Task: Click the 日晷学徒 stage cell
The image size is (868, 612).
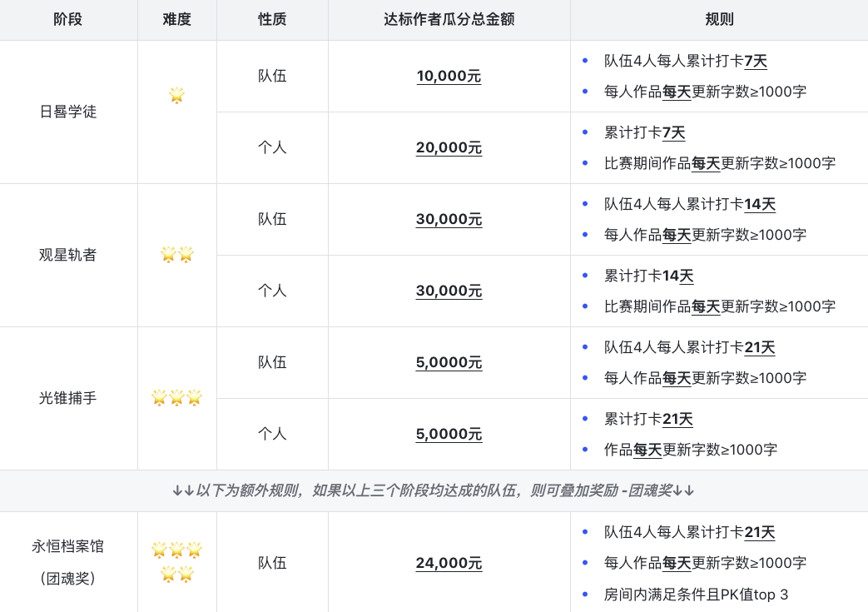Action: coord(68,112)
